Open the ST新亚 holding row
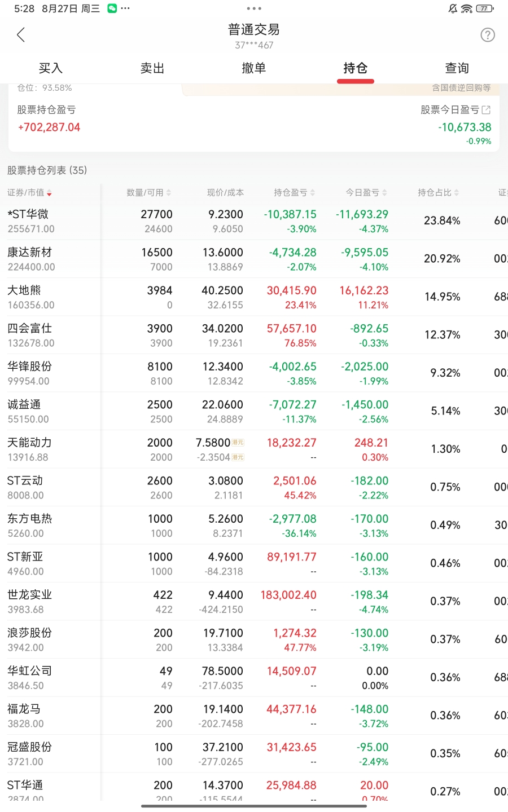The height and width of the screenshot is (812, 508). 254,563
